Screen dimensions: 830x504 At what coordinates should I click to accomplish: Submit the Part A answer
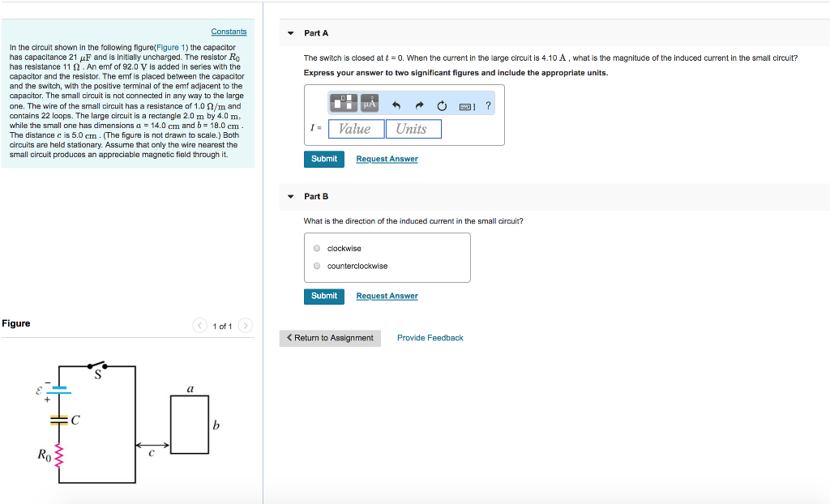323,159
